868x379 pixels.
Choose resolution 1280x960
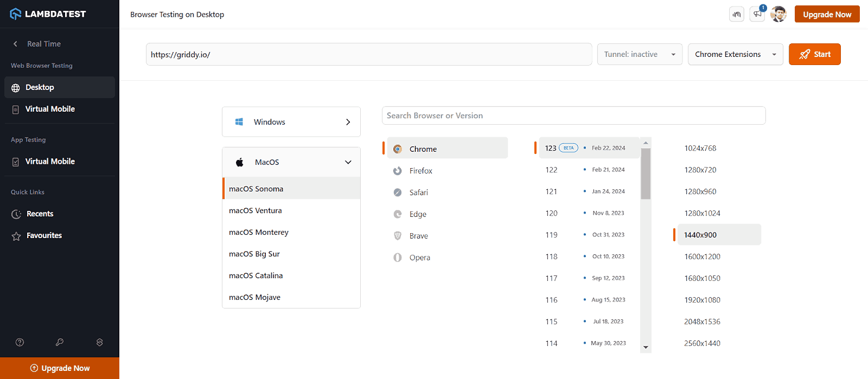click(700, 191)
